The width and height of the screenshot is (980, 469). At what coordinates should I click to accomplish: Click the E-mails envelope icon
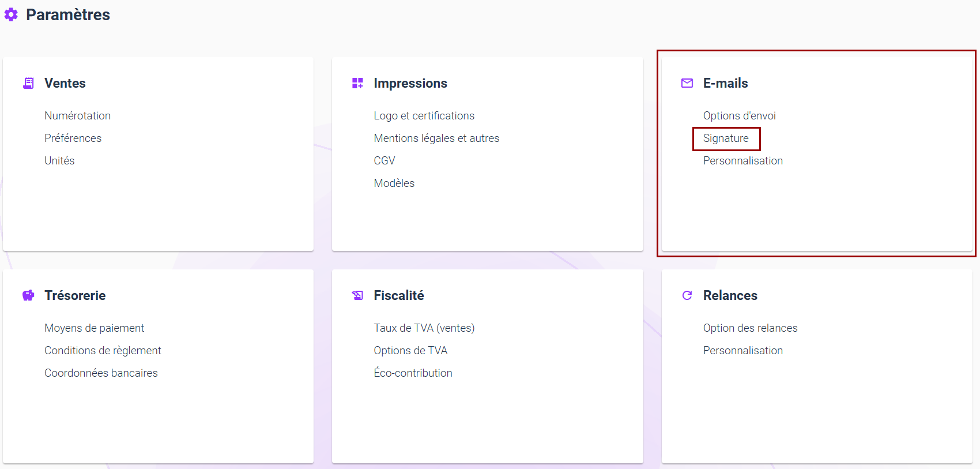pyautogui.click(x=687, y=83)
